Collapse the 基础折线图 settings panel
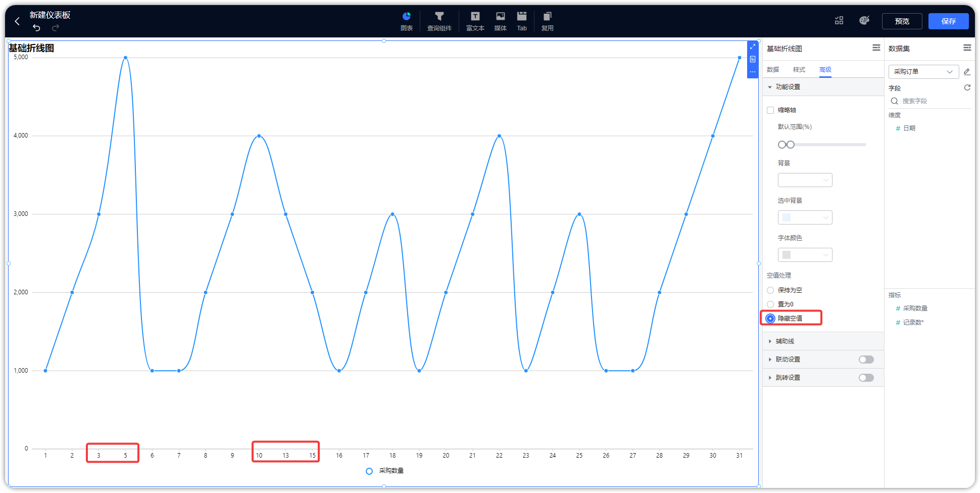 point(876,48)
